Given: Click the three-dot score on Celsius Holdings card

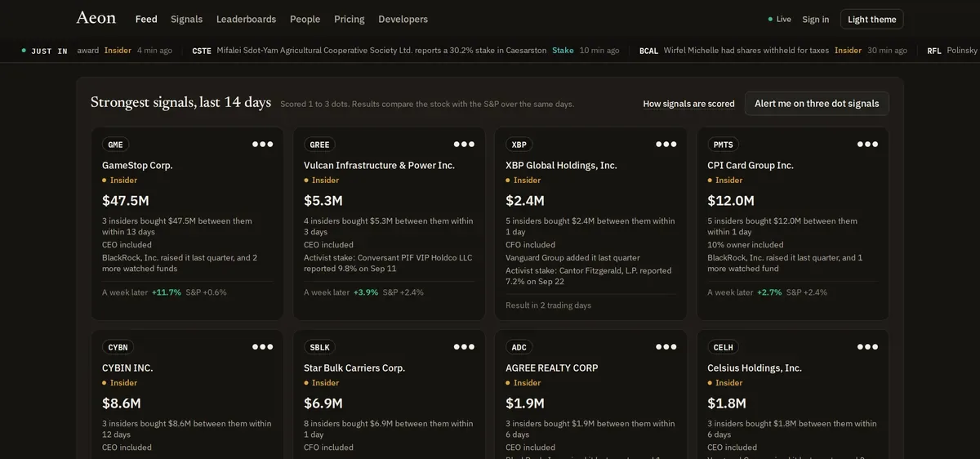Looking at the screenshot, I should [867, 346].
